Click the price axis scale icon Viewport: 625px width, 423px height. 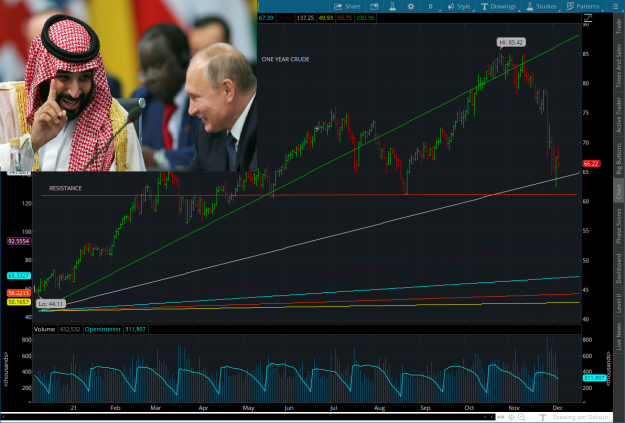click(x=588, y=18)
